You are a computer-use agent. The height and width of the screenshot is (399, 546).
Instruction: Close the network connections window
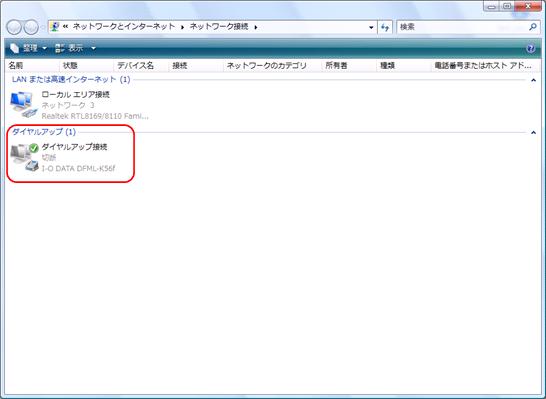pyautogui.click(x=528, y=6)
